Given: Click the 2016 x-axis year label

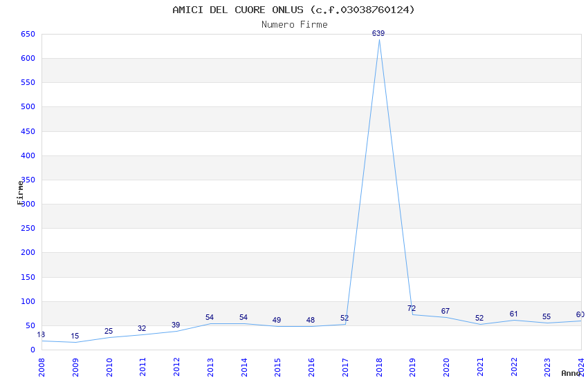Looking at the screenshot, I should [x=311, y=366].
